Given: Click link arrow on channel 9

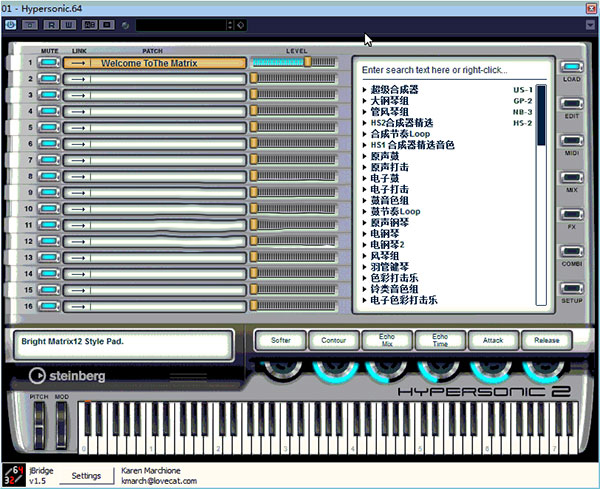Looking at the screenshot, I should tap(78, 193).
